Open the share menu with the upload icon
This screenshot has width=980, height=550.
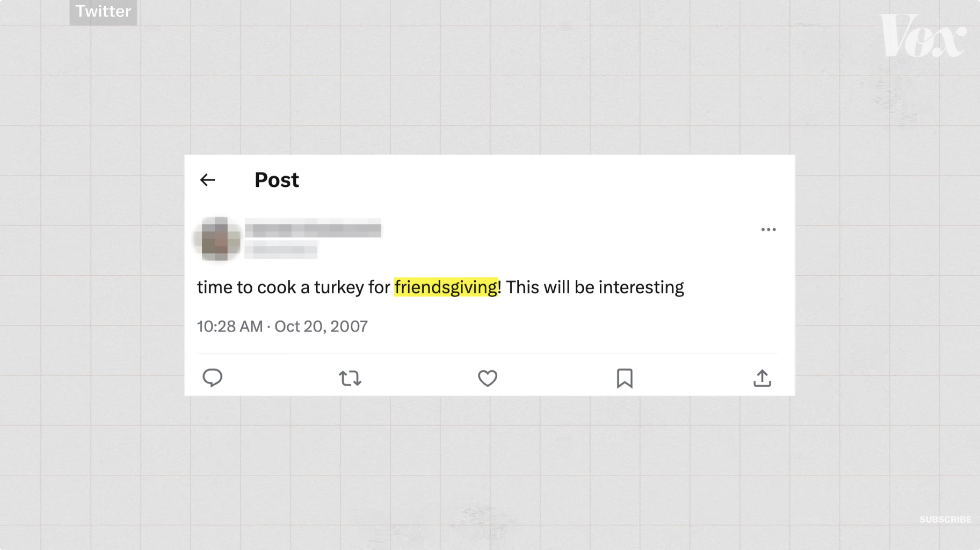pos(762,378)
